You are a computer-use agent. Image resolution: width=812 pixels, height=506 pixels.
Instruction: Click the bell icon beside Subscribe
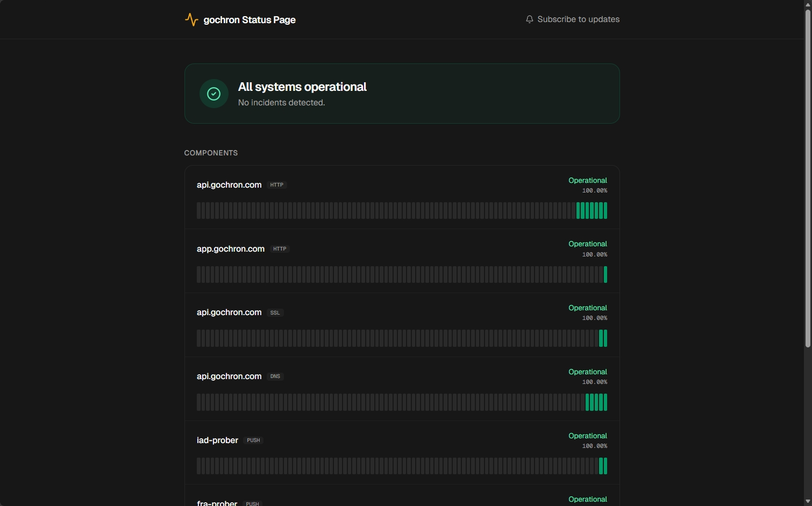pos(530,19)
